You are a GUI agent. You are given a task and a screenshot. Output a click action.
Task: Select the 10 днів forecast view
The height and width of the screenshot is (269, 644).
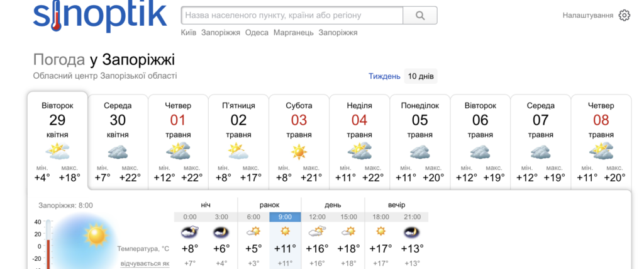420,76
